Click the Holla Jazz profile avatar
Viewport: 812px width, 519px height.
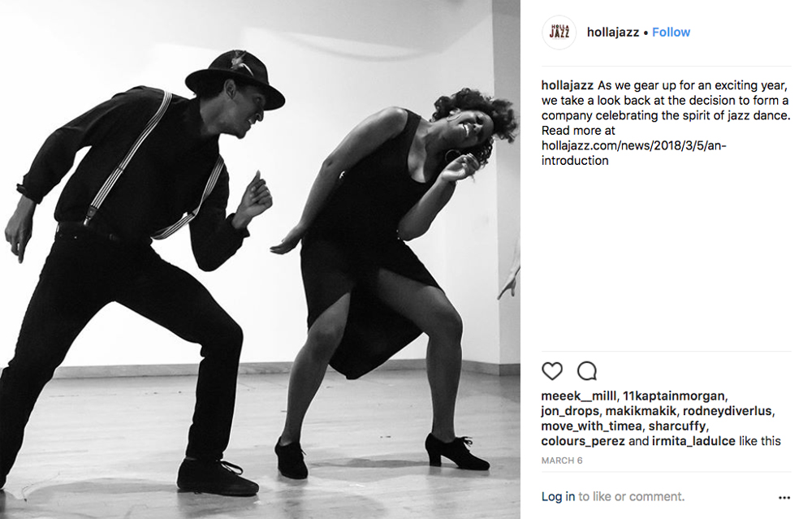point(559,32)
